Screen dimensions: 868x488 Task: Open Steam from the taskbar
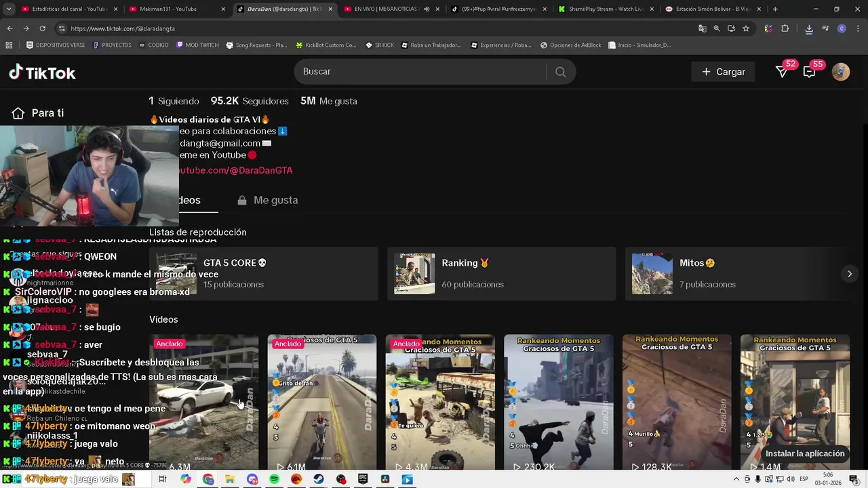pyautogui.click(x=319, y=479)
